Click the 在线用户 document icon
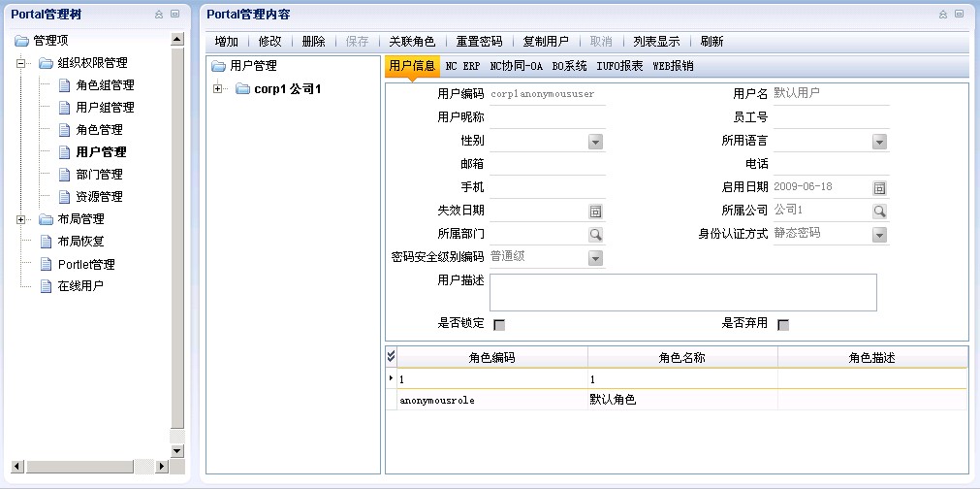Viewport: 980px width, 489px height. tap(46, 286)
